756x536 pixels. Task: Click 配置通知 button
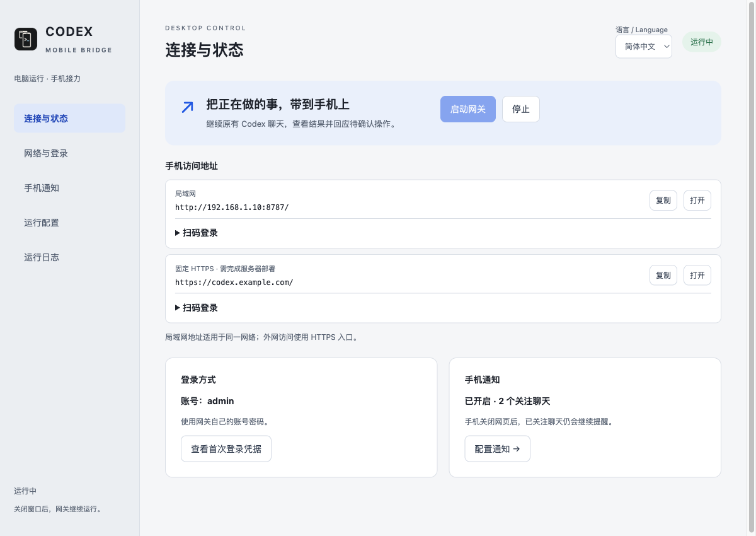click(x=498, y=449)
